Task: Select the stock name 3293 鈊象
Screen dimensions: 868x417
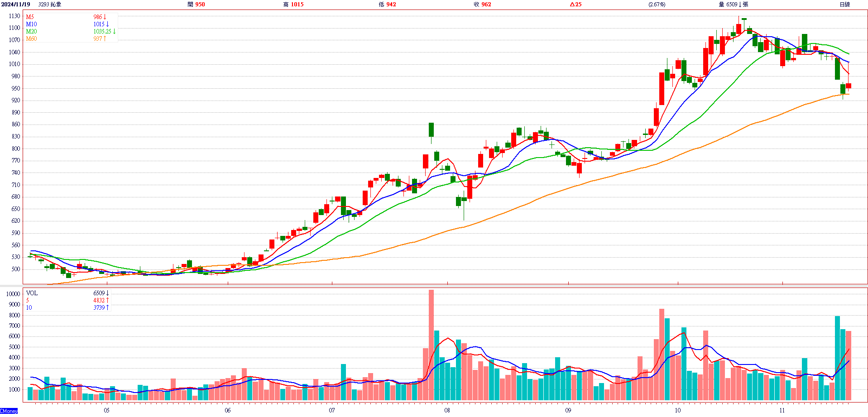Action: [50, 4]
